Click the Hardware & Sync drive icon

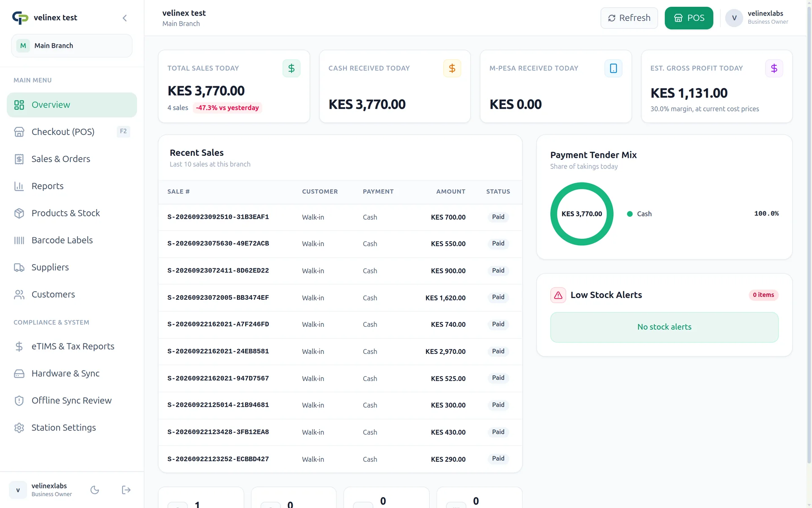(x=19, y=374)
